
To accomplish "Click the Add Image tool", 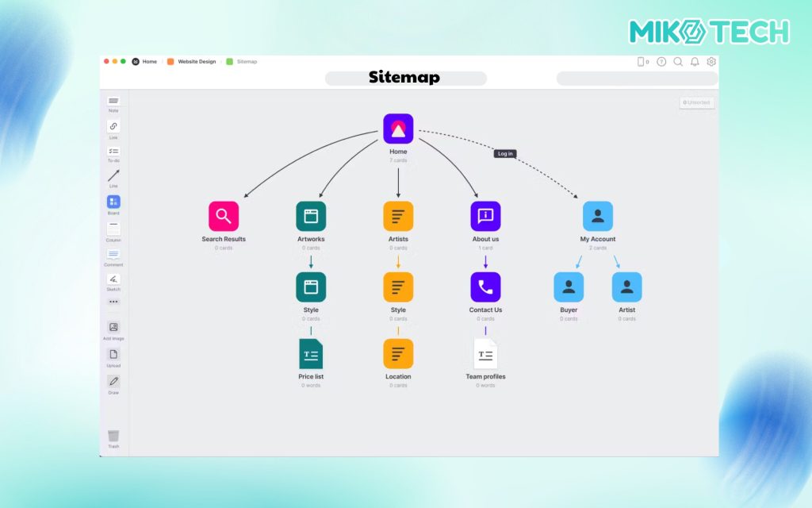I will 113,327.
